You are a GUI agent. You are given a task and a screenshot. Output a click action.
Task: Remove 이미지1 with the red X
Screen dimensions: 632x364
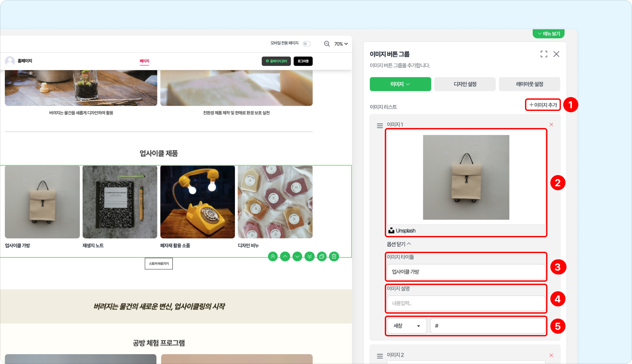[x=551, y=124]
